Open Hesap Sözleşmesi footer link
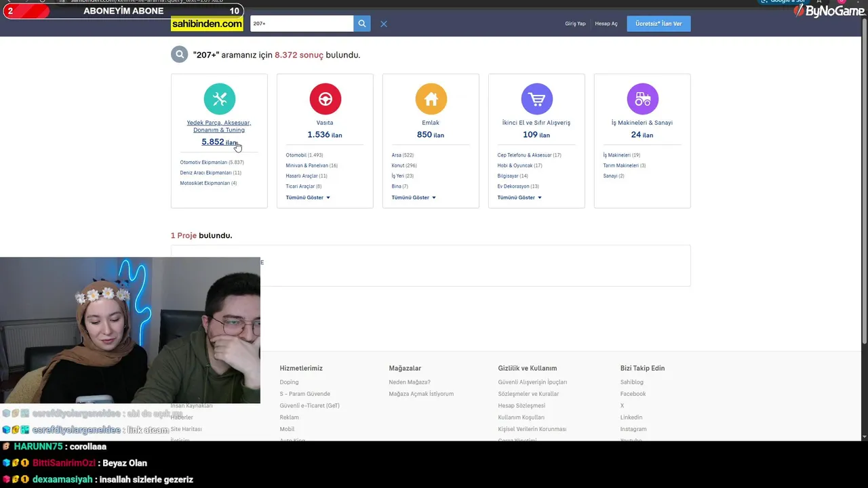Image resolution: width=868 pixels, height=488 pixels. pyautogui.click(x=521, y=405)
